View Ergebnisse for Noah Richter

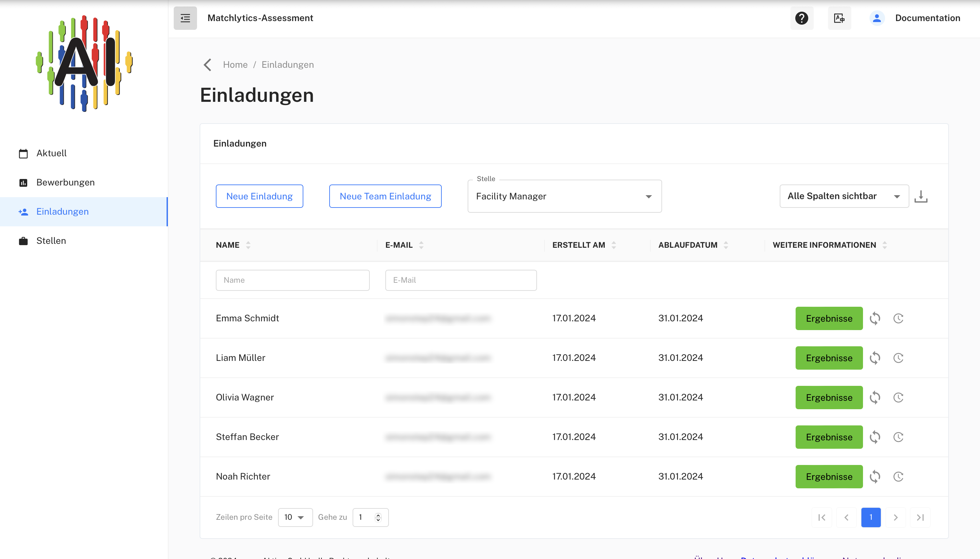829,476
